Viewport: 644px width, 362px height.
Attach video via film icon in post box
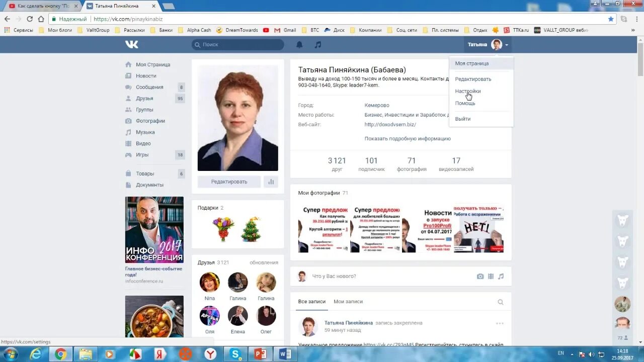(491, 276)
